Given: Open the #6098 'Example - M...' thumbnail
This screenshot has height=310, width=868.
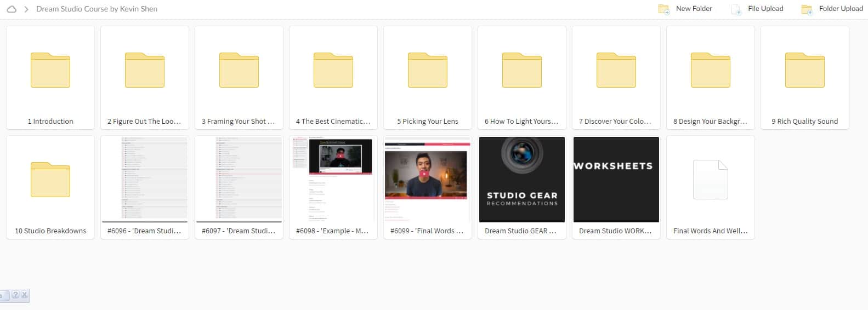Looking at the screenshot, I should pyautogui.click(x=333, y=180).
